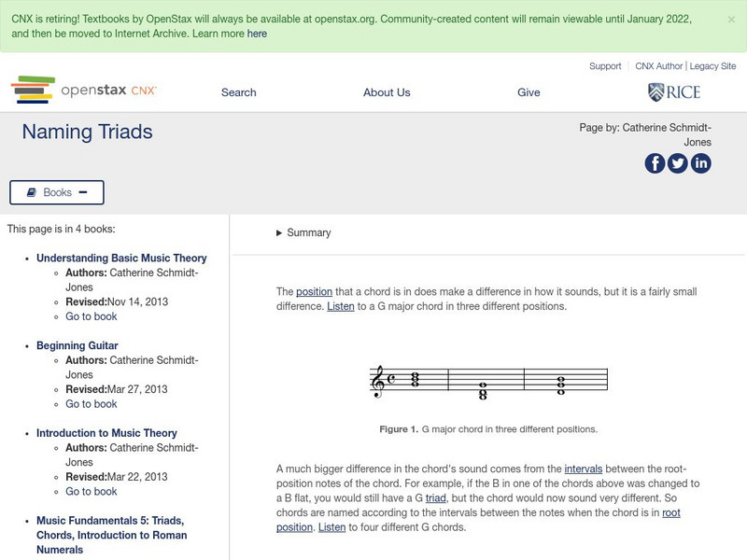Open the Legacy Site link
This screenshot has height=560, width=747.
click(712, 66)
